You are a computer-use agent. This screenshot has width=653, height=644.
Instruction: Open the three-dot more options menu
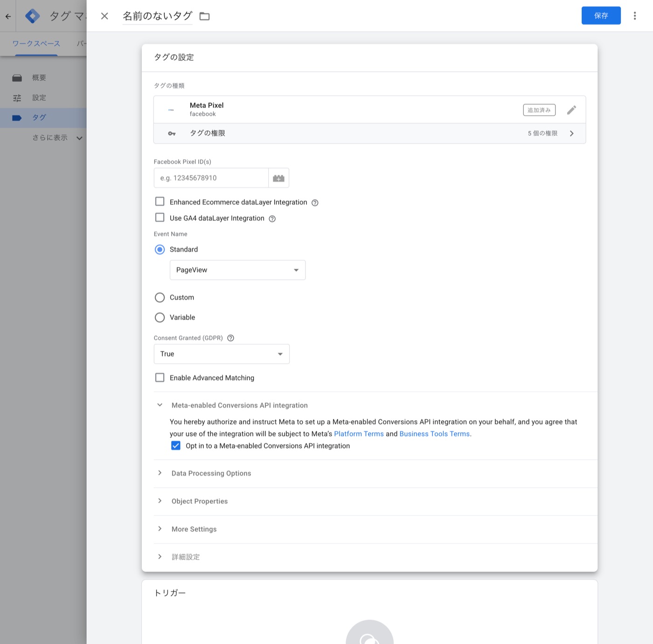(635, 16)
